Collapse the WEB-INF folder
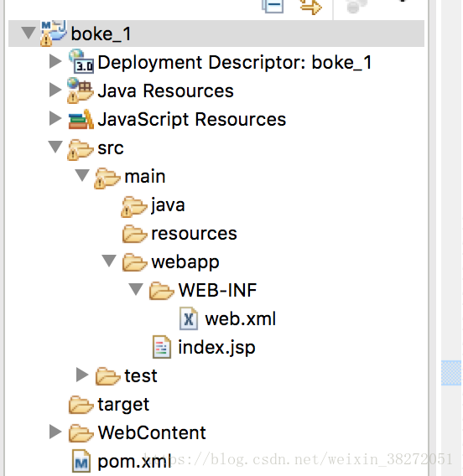The image size is (463, 476). 136,289
